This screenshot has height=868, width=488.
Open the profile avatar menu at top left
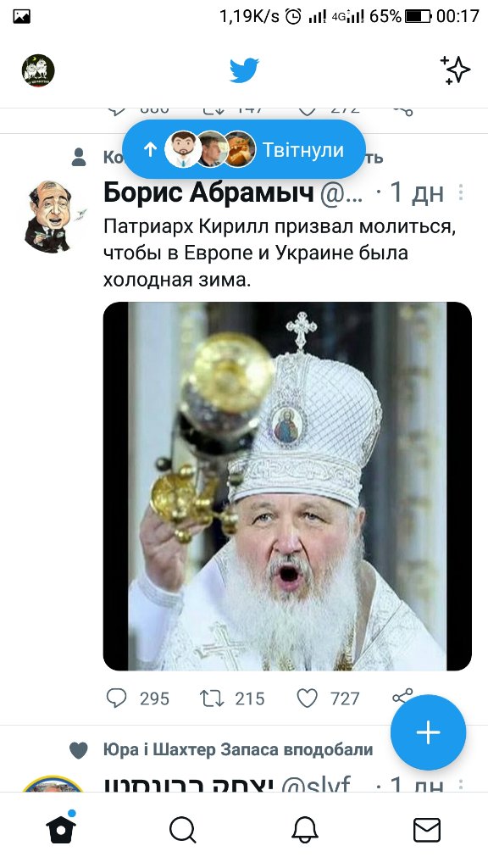(38, 70)
